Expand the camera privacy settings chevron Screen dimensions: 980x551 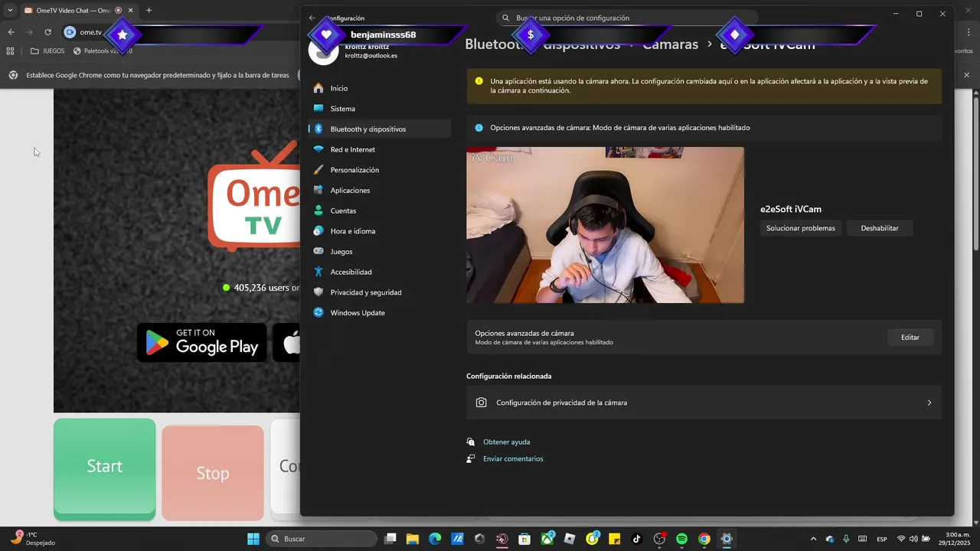[x=929, y=403]
